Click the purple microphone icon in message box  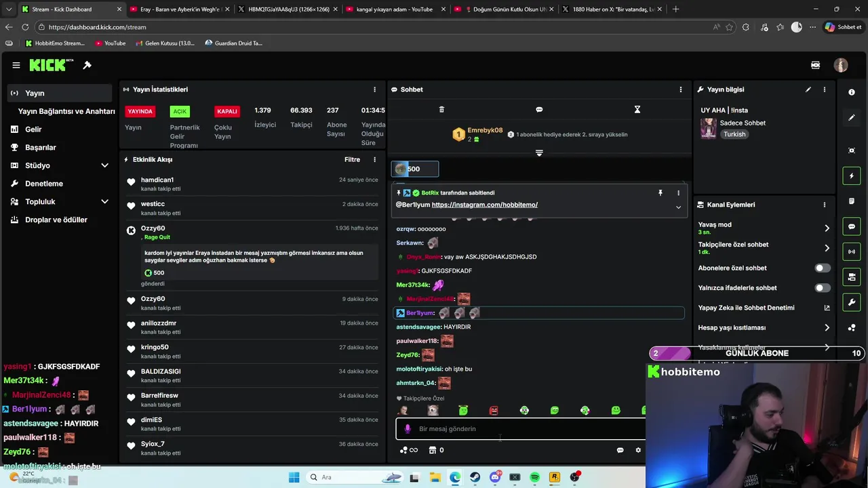click(408, 428)
